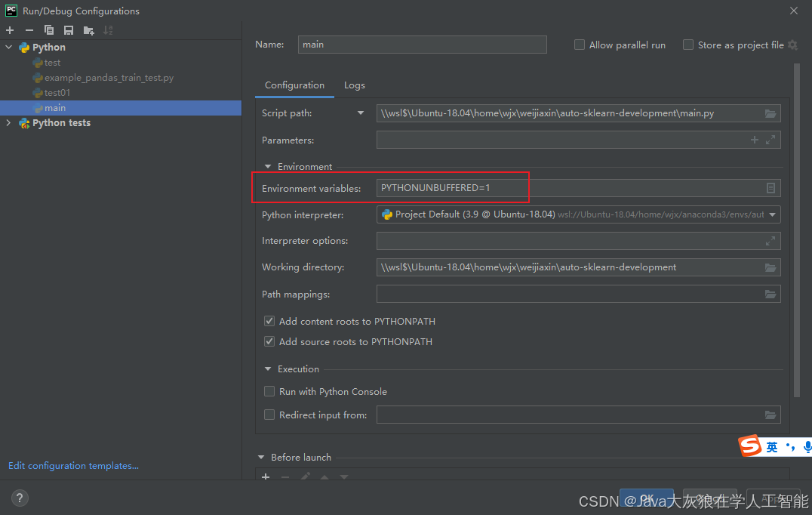Enable Allow parallel run

point(580,45)
